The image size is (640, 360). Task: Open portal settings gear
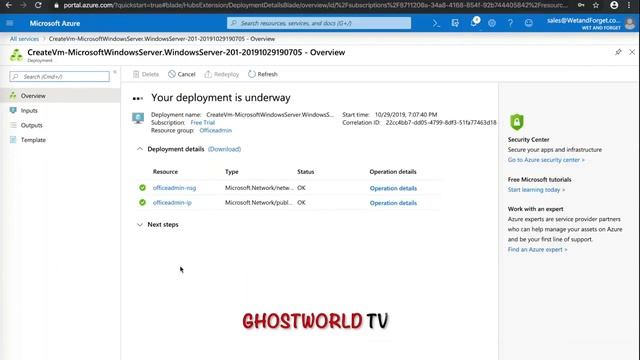click(x=492, y=23)
